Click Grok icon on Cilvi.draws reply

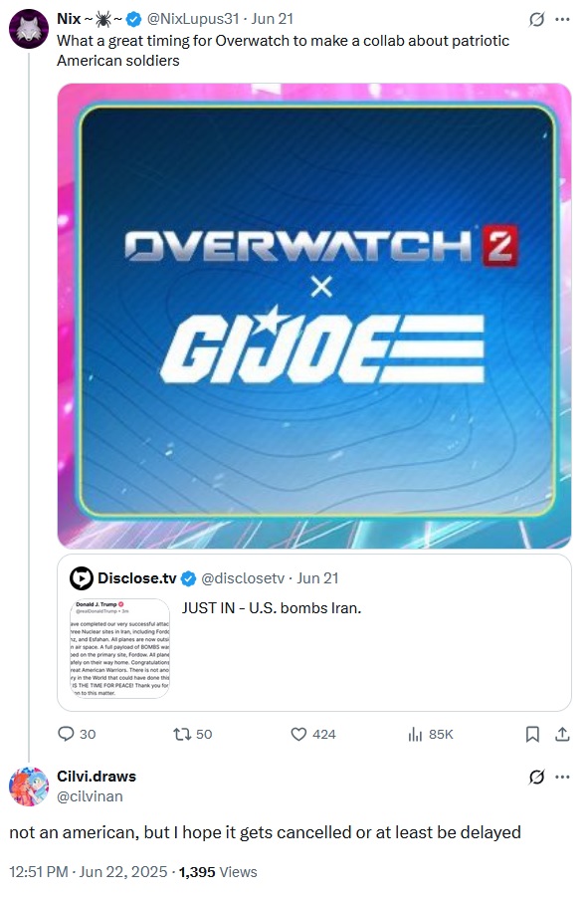click(x=536, y=777)
